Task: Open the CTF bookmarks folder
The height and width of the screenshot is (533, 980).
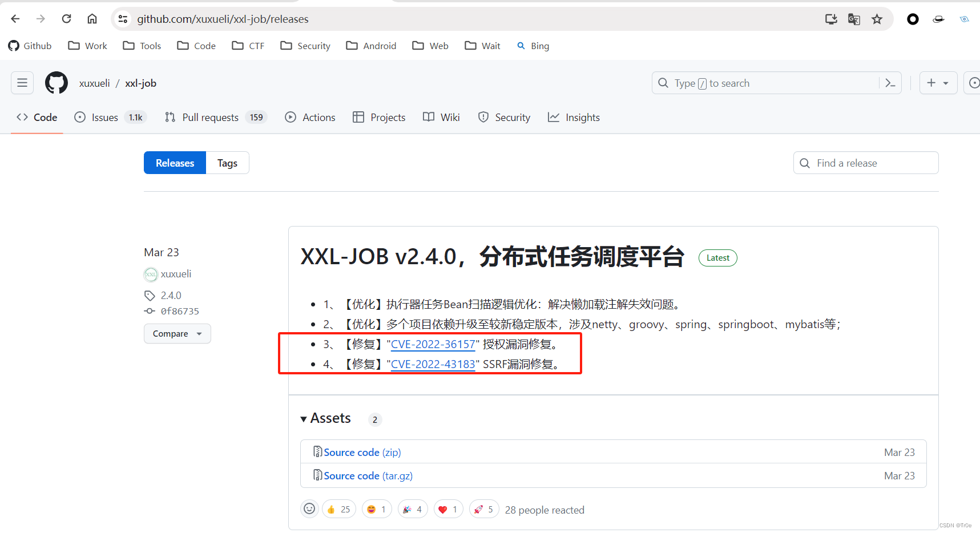Action: click(x=248, y=46)
